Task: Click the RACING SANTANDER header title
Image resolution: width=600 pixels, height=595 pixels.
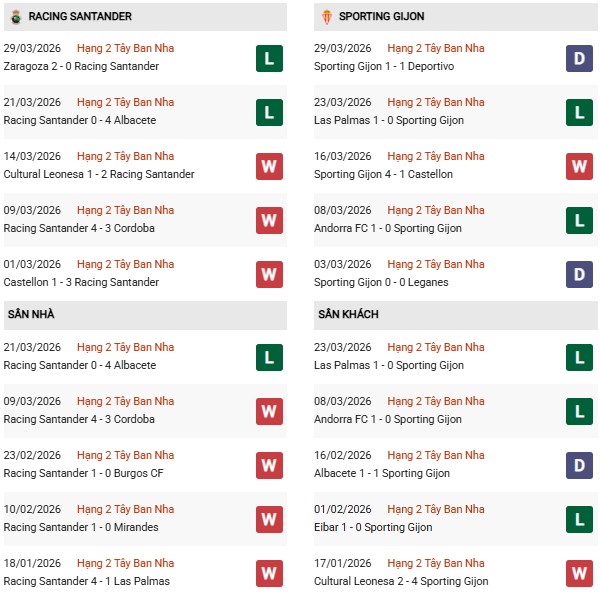Action: (80, 16)
